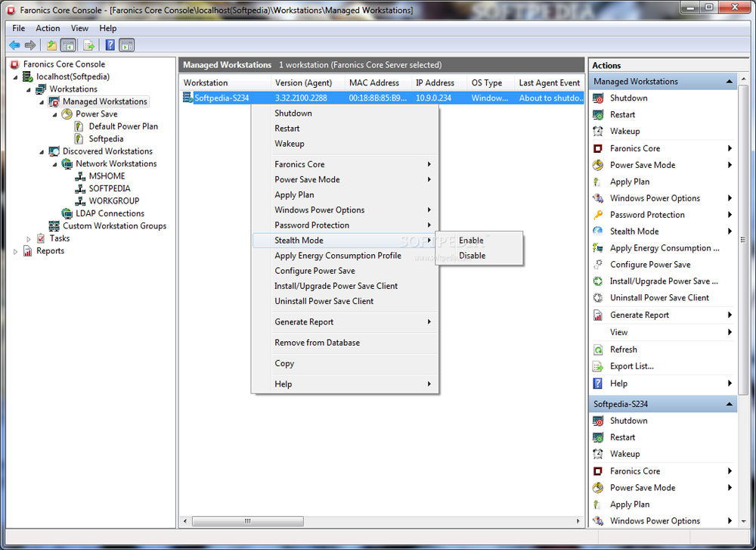Collapse the Discovered Workstations tree node
The image size is (756, 550).
pyautogui.click(x=42, y=152)
